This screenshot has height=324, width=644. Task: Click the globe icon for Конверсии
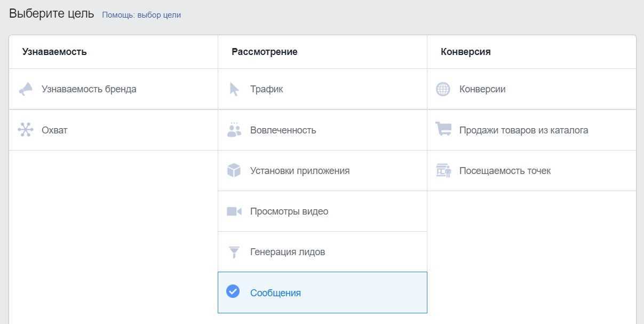tap(443, 89)
